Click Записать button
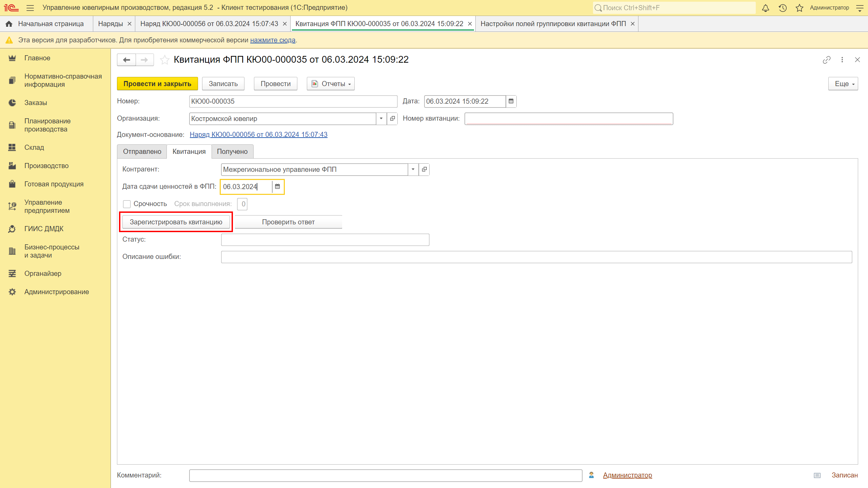 point(223,84)
